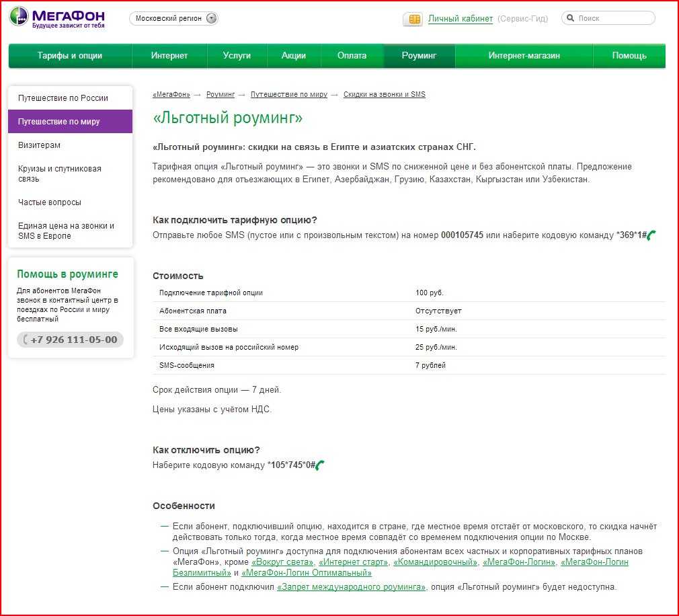Open the Личный кабинет link
The width and height of the screenshot is (679, 616).
(461, 19)
